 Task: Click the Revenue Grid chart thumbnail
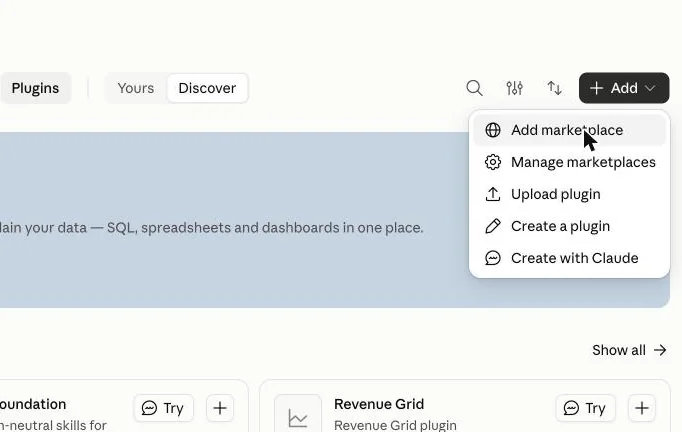298,413
